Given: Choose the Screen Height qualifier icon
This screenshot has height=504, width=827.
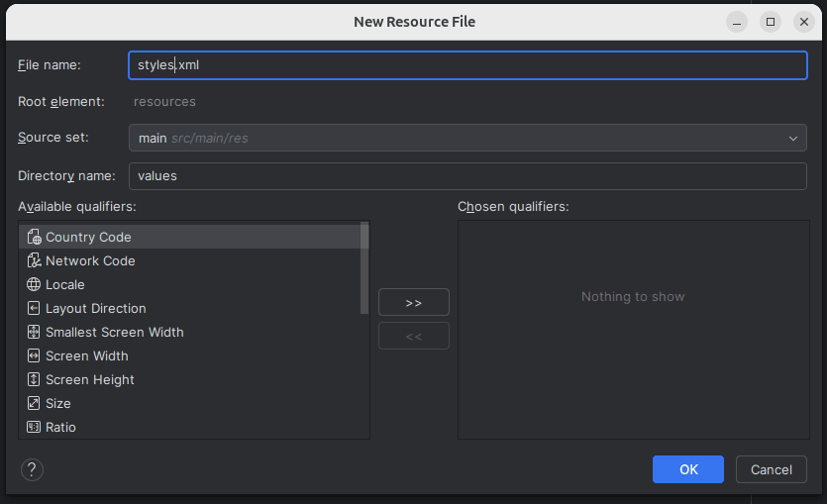Looking at the screenshot, I should click(34, 379).
